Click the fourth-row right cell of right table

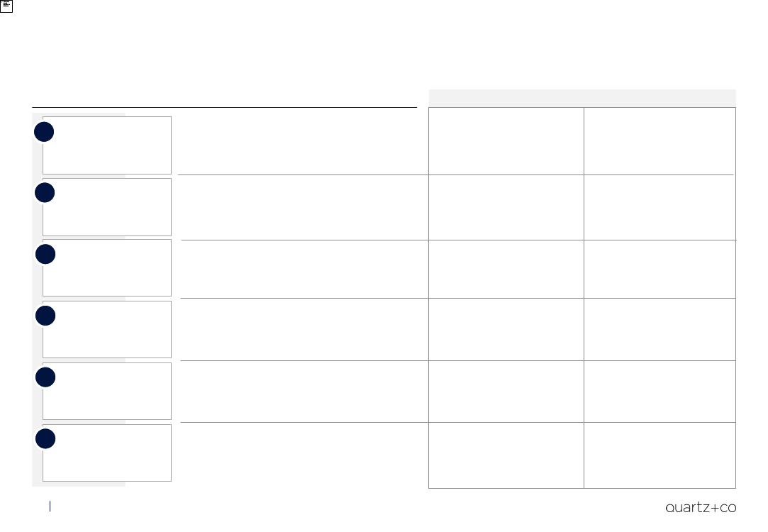(660, 329)
